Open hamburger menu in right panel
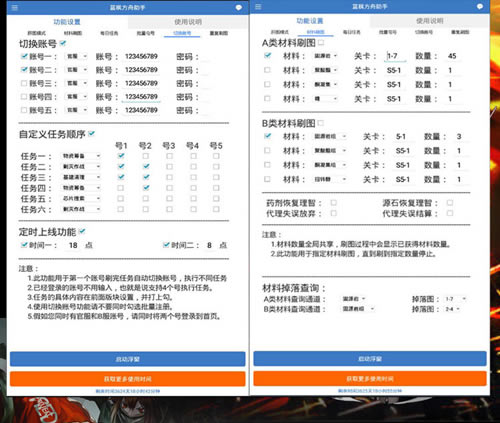Image resolution: width=500 pixels, height=423 pixels. [x=258, y=7]
